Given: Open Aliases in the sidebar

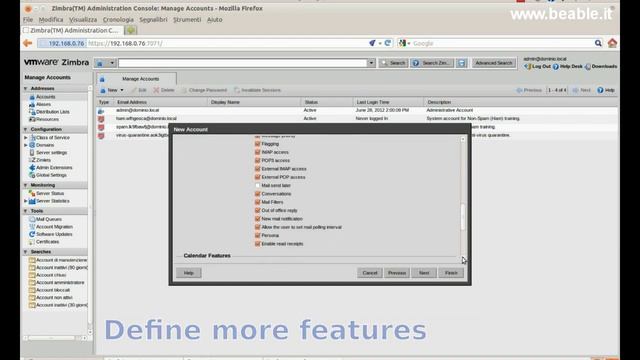Looking at the screenshot, I should (x=43, y=104).
